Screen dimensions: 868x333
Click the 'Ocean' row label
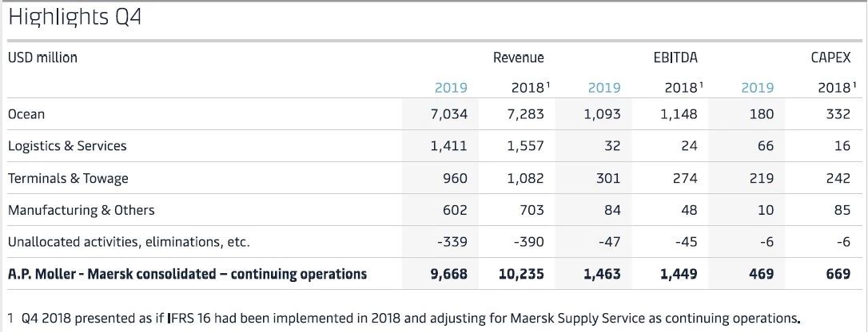(x=26, y=114)
